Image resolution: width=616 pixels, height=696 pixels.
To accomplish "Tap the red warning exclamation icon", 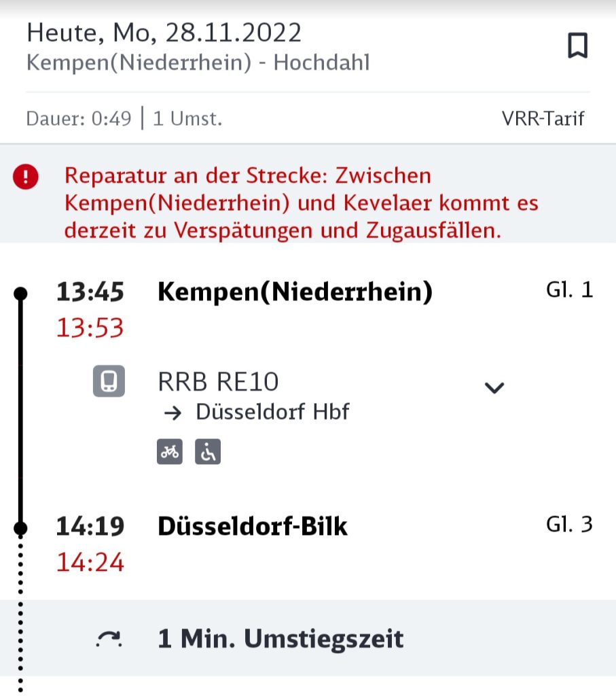I will click(26, 177).
